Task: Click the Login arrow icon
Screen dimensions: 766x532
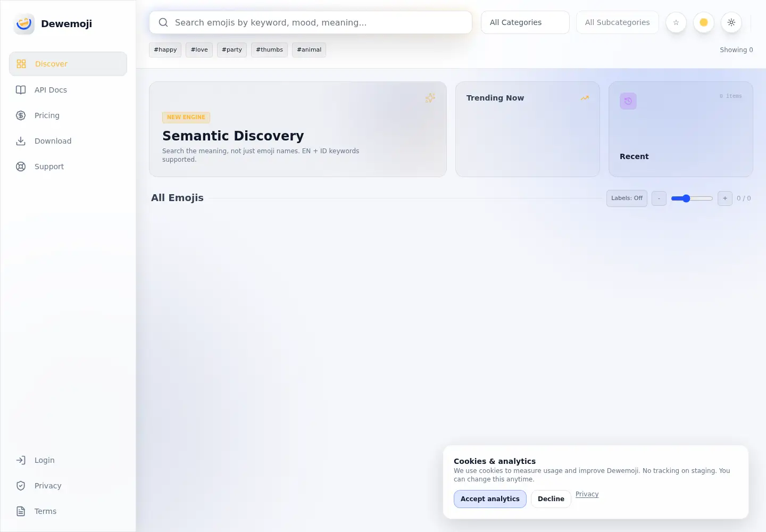Action: click(21, 460)
